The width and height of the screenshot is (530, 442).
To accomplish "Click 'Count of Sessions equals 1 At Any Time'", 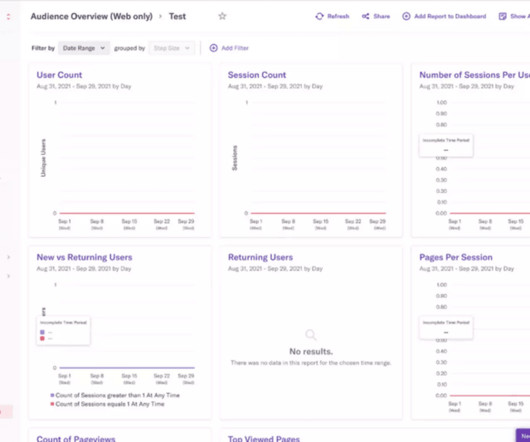I will tap(110, 404).
